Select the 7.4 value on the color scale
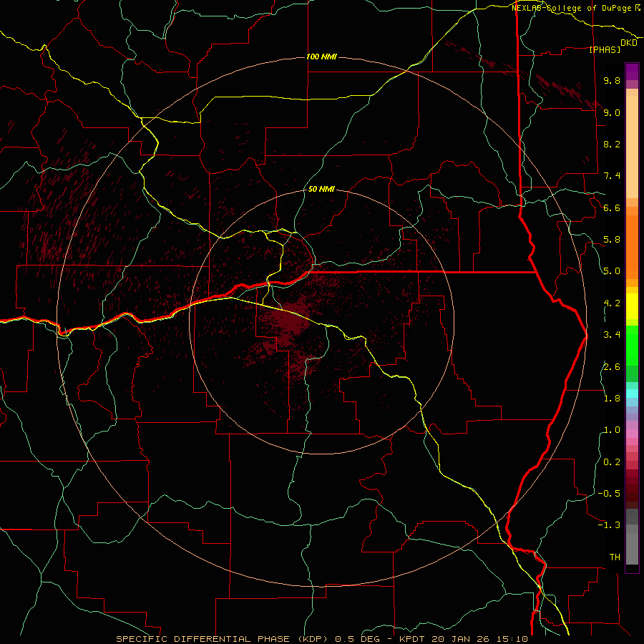 [x=612, y=176]
